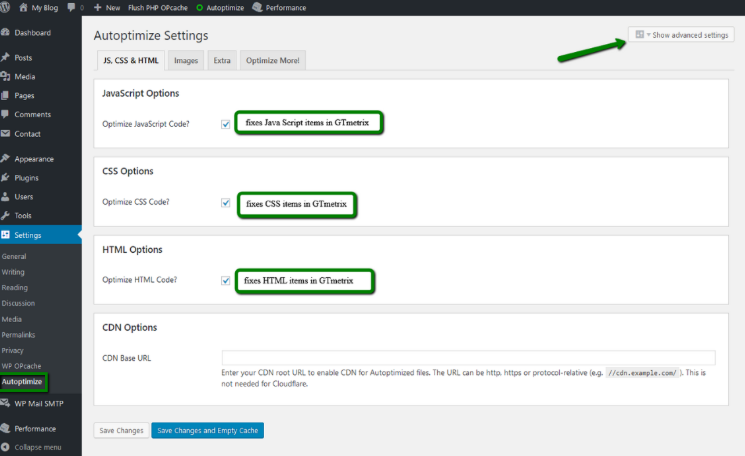Open Media library icon in sidebar

click(x=7, y=77)
